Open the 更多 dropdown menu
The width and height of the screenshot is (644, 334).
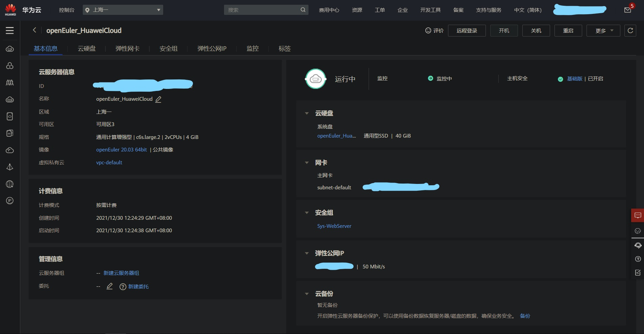603,30
